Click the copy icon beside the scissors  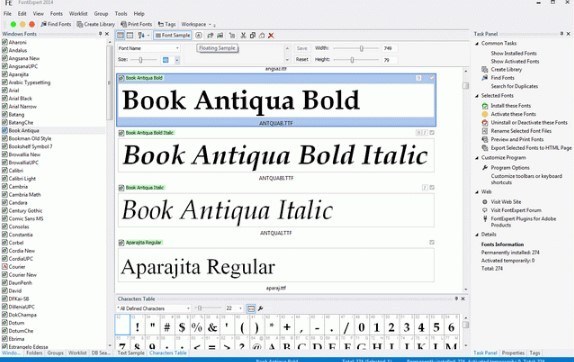(x=253, y=36)
